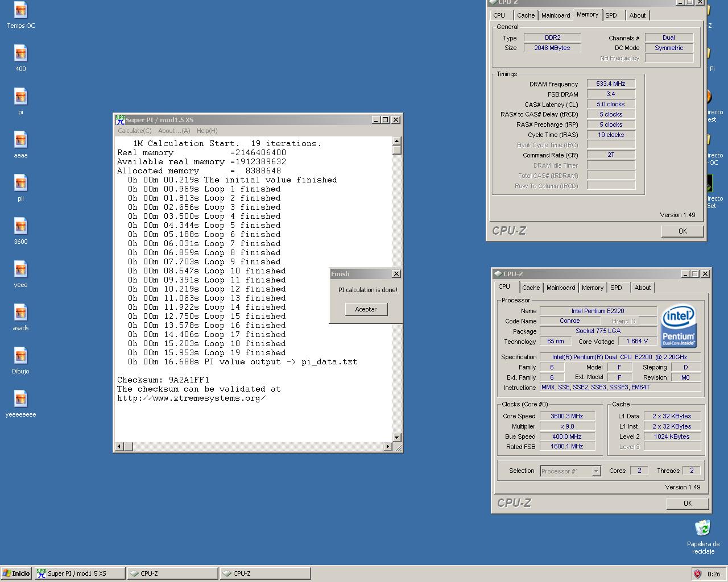Open the About tab in lower CPU-Z
This screenshot has height=582, width=728.
tap(643, 288)
